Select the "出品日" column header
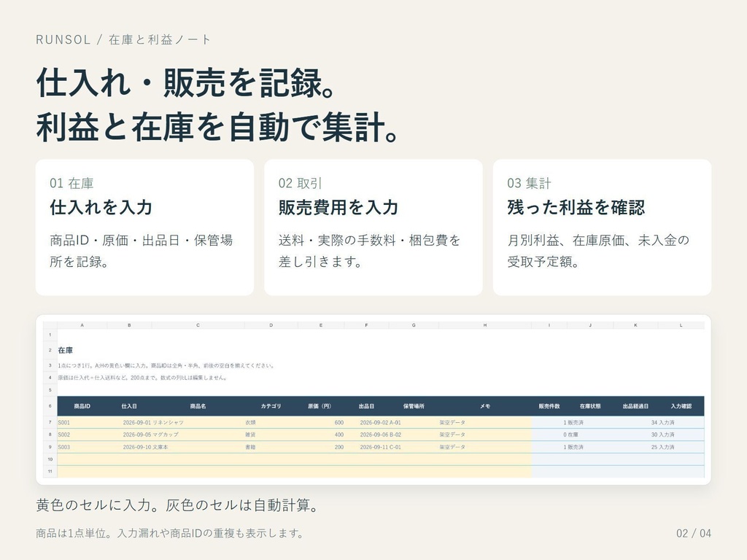Image resolution: width=747 pixels, height=560 pixels. pyautogui.click(x=366, y=406)
